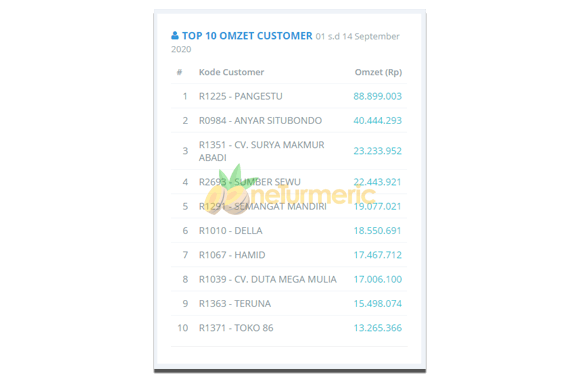
Task: Click the # column header
Action: (x=179, y=72)
